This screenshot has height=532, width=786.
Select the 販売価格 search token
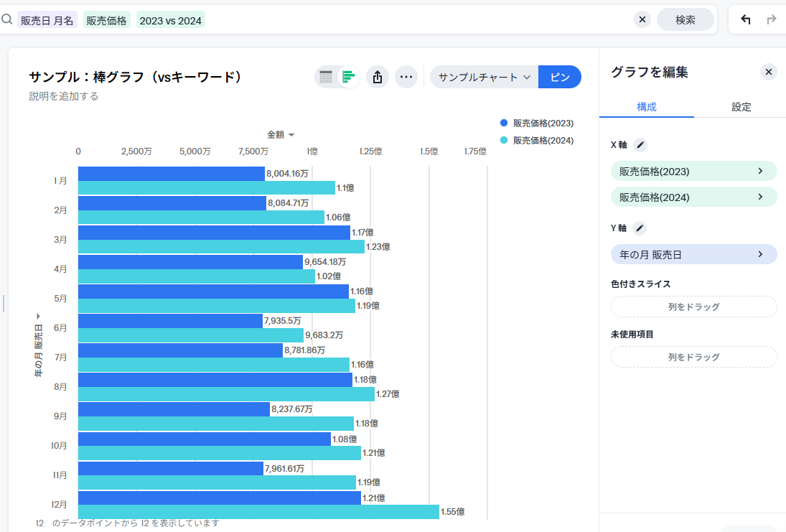[x=106, y=20]
